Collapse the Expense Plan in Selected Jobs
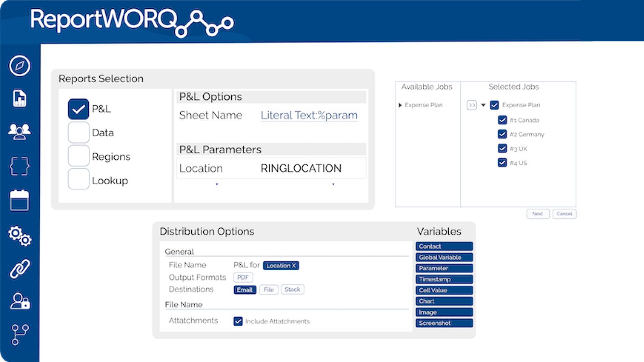The height and width of the screenshot is (362, 644). [484, 105]
